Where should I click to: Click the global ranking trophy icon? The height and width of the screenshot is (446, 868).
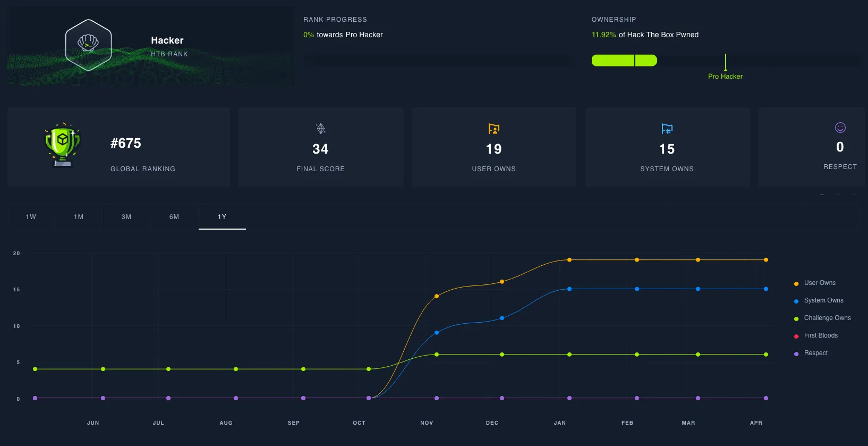(x=62, y=145)
